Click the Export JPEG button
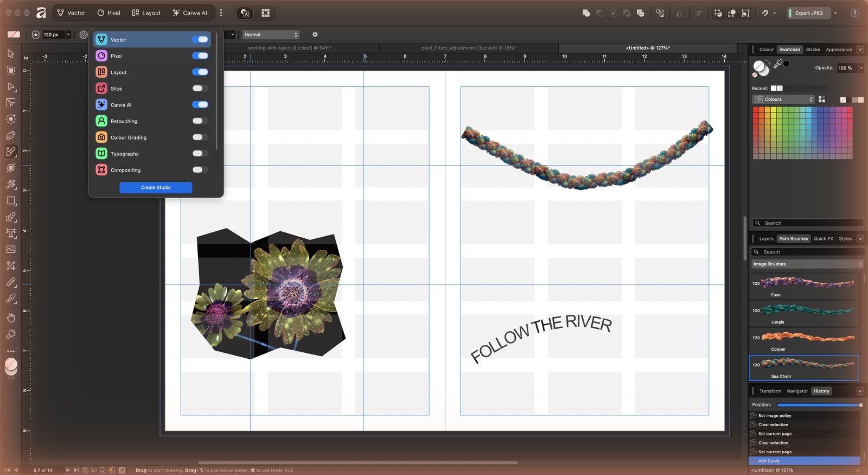Screen dimensions: 868x475 tap(809, 13)
